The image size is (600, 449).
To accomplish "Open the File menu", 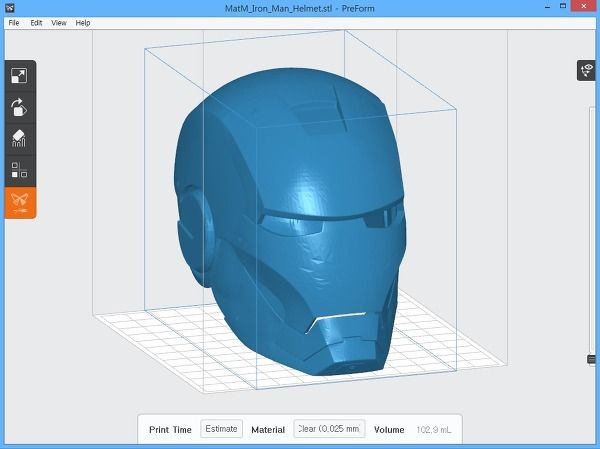I will pyautogui.click(x=14, y=23).
